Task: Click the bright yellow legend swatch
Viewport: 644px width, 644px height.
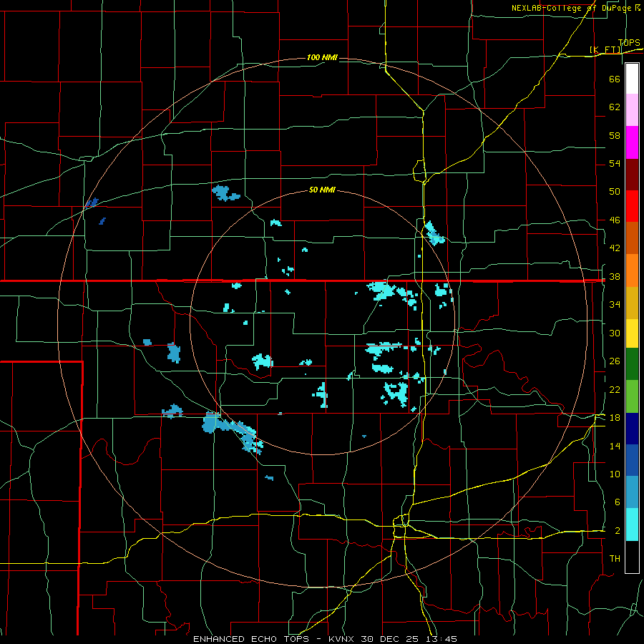Action: (x=632, y=333)
